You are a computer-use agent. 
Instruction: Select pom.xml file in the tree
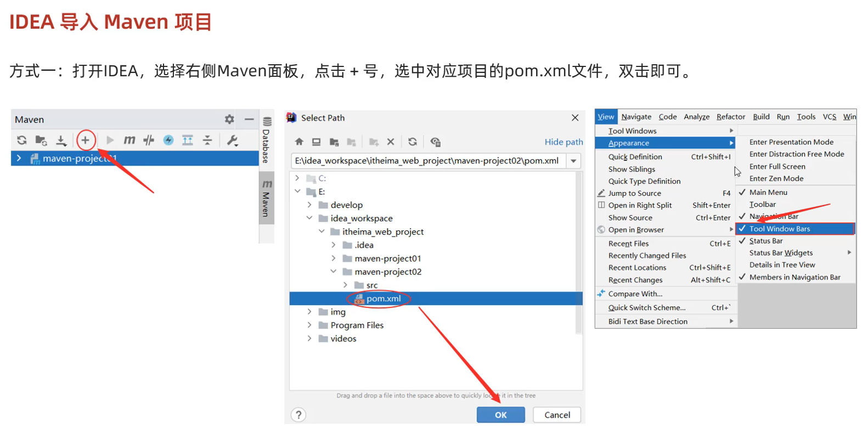coord(383,299)
